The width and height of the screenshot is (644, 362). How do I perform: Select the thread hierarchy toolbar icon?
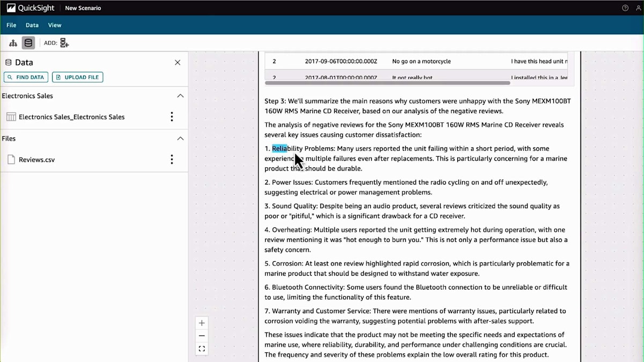click(x=13, y=43)
